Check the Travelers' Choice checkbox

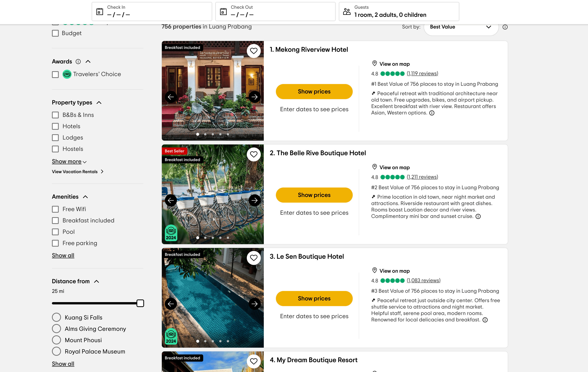[56, 75]
